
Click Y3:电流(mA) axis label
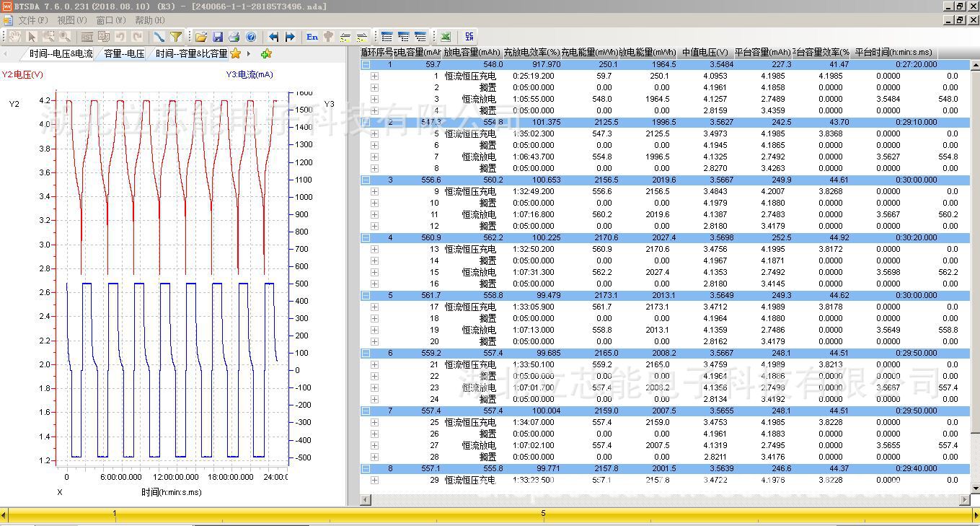click(x=250, y=74)
